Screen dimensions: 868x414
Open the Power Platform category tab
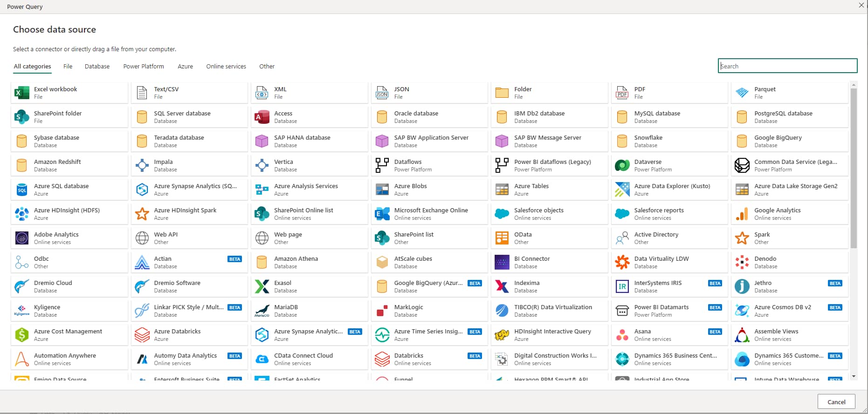coord(144,67)
